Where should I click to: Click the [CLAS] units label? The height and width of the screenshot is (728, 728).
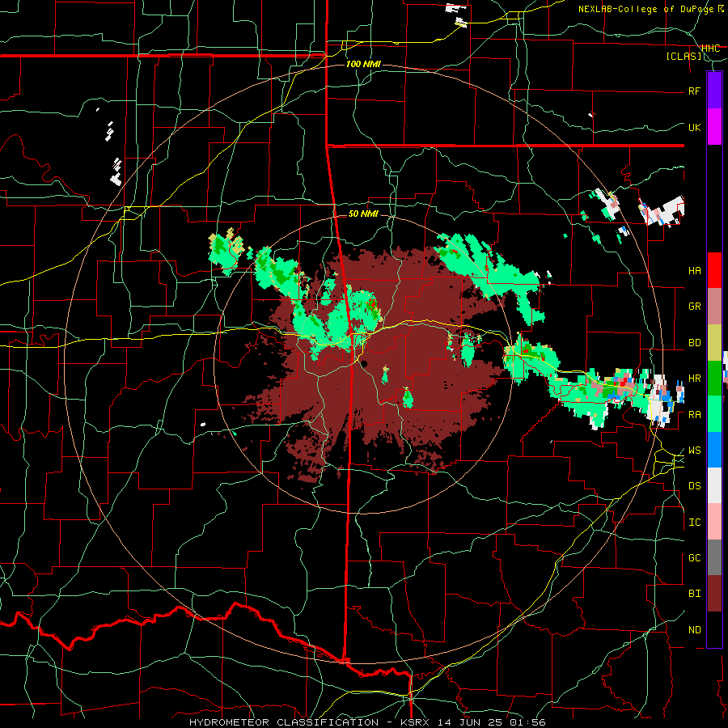pyautogui.click(x=684, y=56)
